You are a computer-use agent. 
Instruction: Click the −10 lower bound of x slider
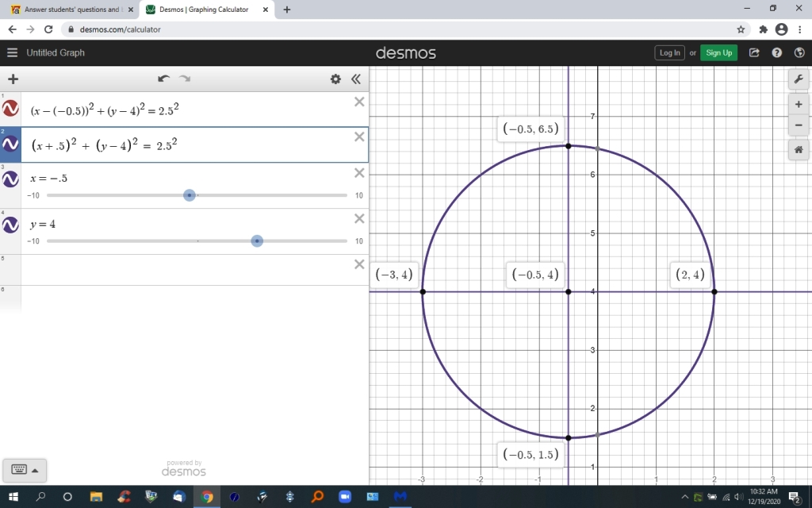33,195
